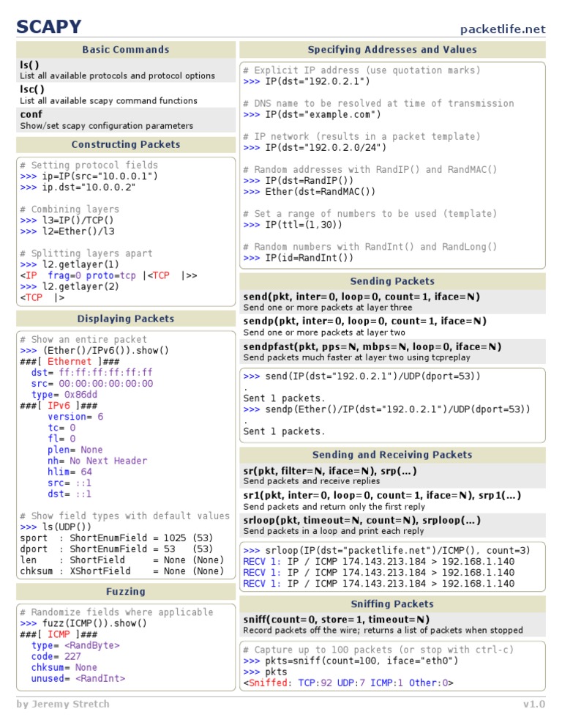
Task: Select the Displaying Packets section header
Action: point(126,319)
